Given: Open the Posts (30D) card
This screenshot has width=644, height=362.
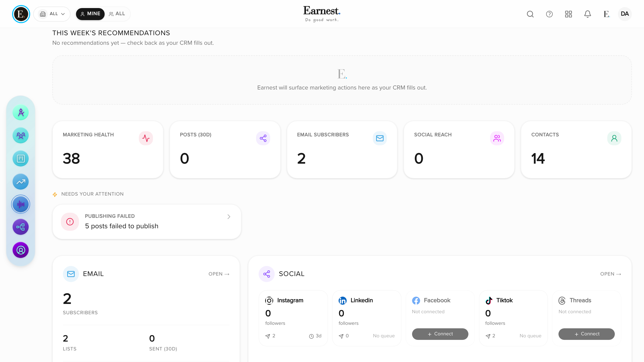Looking at the screenshot, I should [225, 150].
